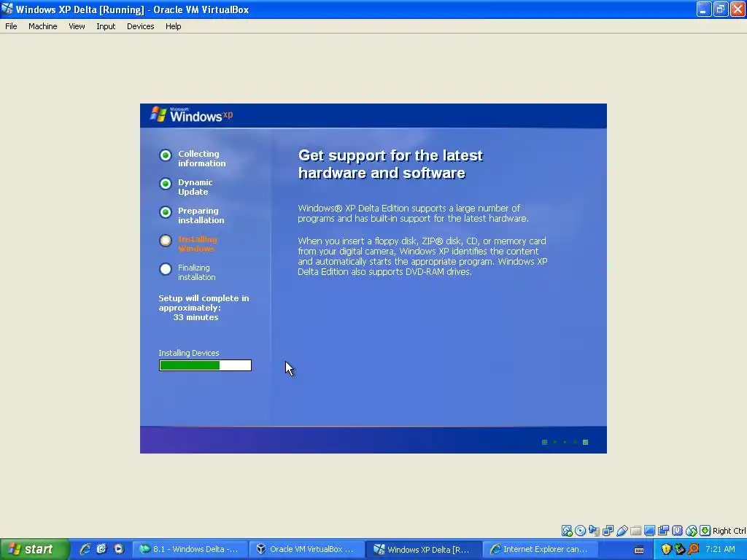Click the keyboard capture green arrow icon
Image resolution: width=747 pixels, height=560 pixels.
coord(705,531)
